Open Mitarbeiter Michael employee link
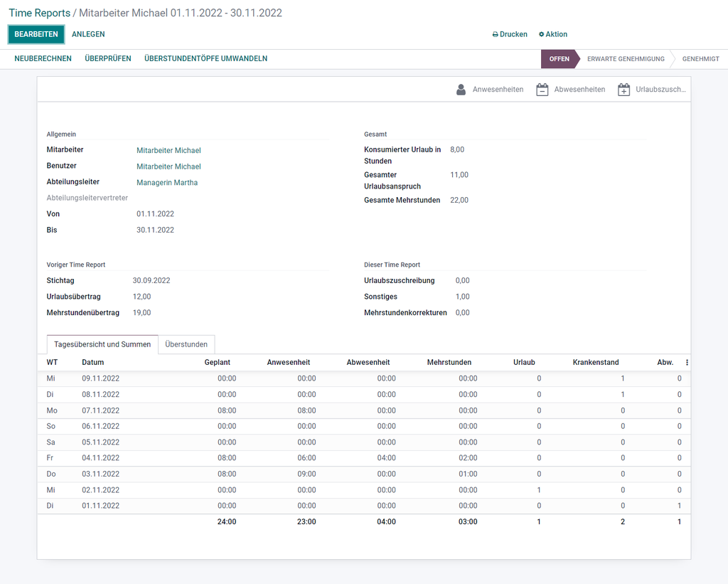728x584 pixels. pyautogui.click(x=168, y=151)
